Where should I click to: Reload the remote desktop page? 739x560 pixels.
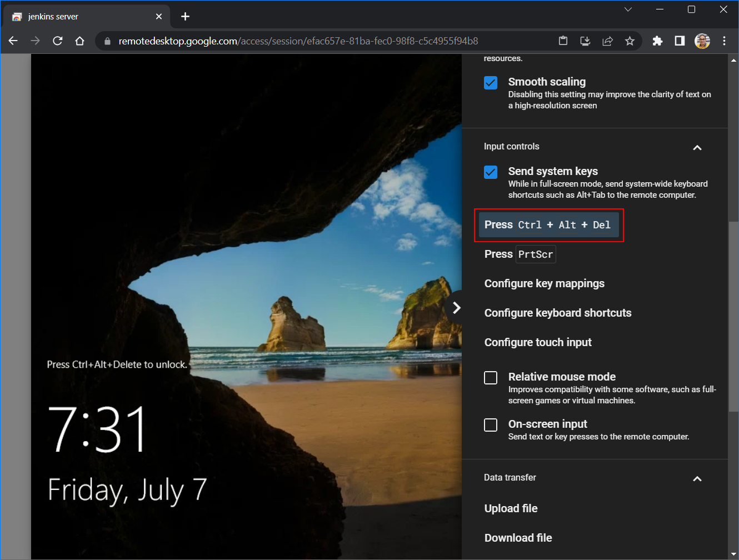[x=58, y=41]
